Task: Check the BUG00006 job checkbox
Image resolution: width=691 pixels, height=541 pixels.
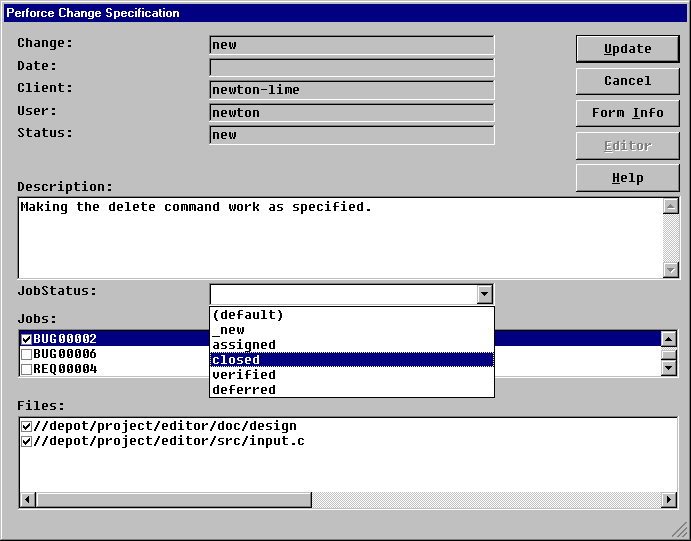Action: (27, 354)
